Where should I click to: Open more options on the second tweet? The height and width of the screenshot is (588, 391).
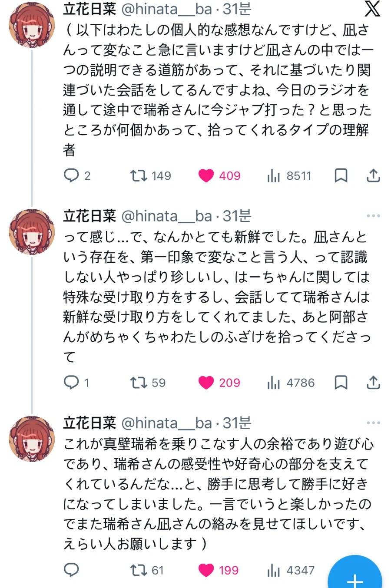[x=373, y=216]
